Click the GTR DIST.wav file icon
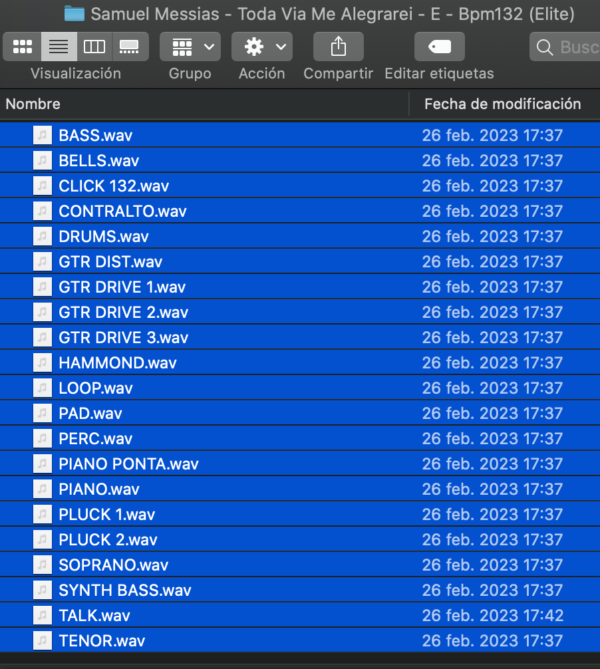Screen dimensions: 600x669 pyautogui.click(x=42, y=262)
